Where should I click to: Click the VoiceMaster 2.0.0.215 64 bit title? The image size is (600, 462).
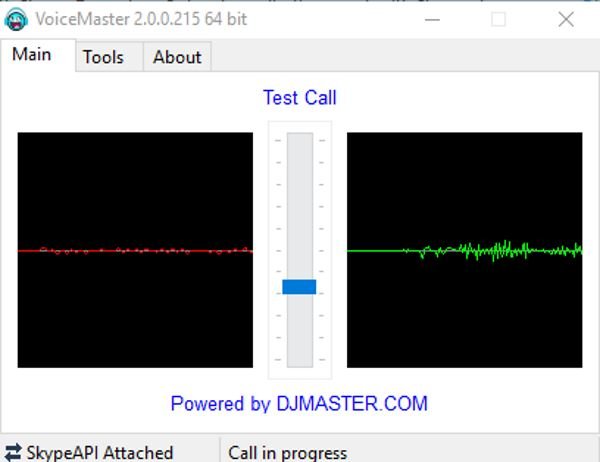pyautogui.click(x=141, y=19)
